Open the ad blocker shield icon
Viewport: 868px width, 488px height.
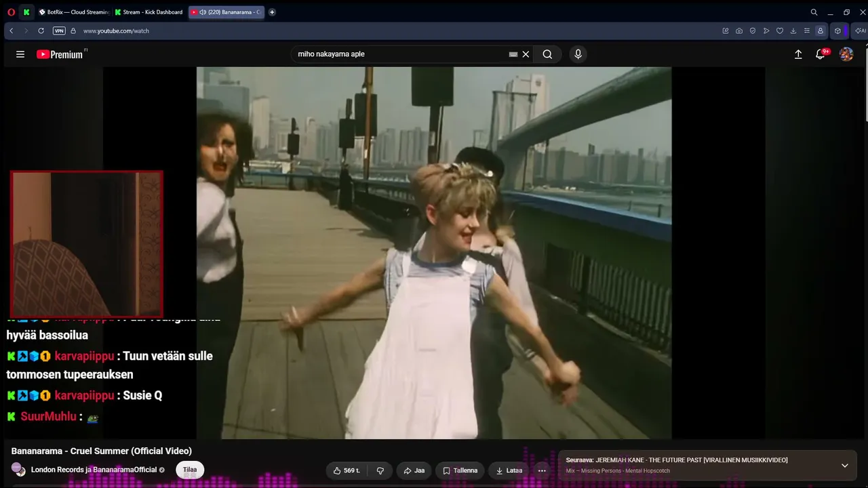[x=753, y=30]
